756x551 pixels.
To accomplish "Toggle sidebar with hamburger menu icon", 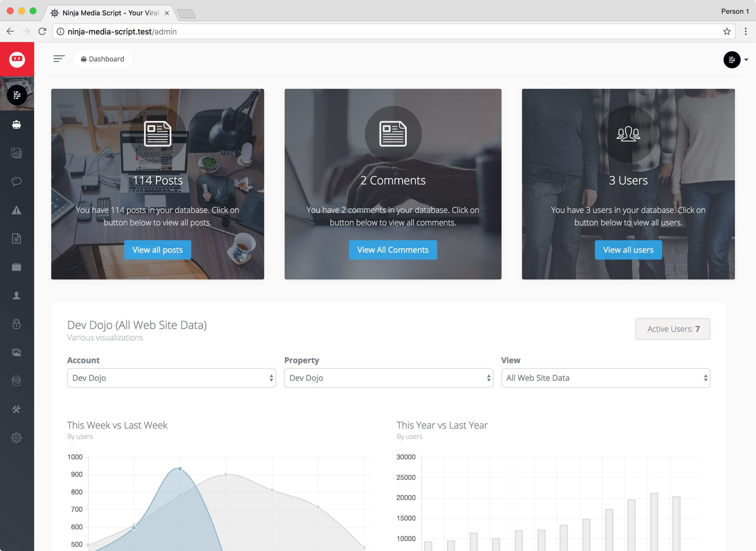I will tap(59, 59).
